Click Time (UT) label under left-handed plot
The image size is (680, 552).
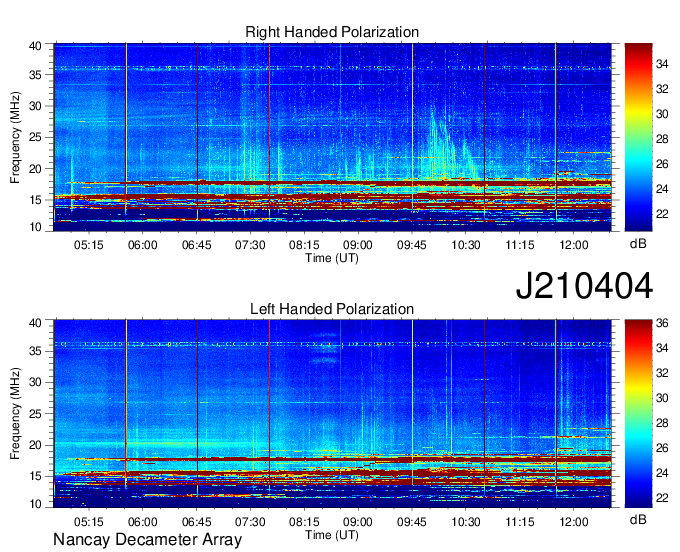(332, 535)
